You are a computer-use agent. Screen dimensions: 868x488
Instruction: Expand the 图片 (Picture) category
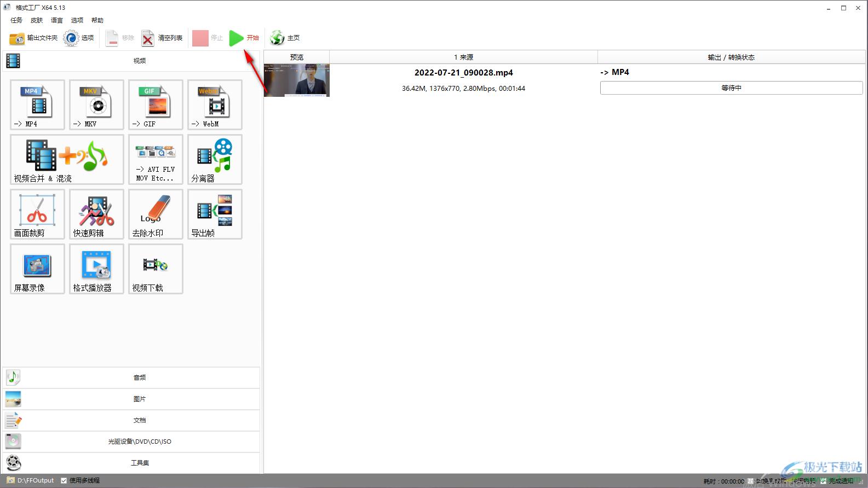click(131, 399)
